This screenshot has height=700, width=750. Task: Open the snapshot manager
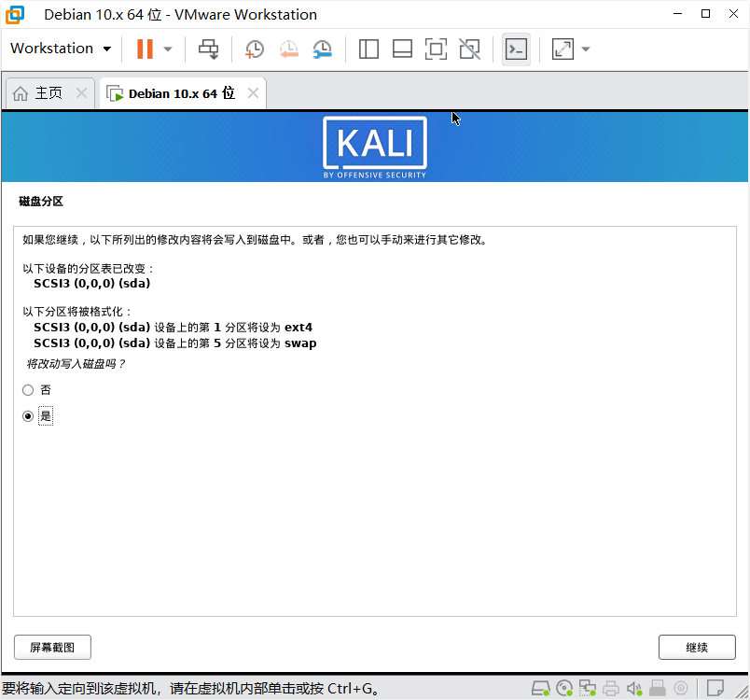click(323, 49)
